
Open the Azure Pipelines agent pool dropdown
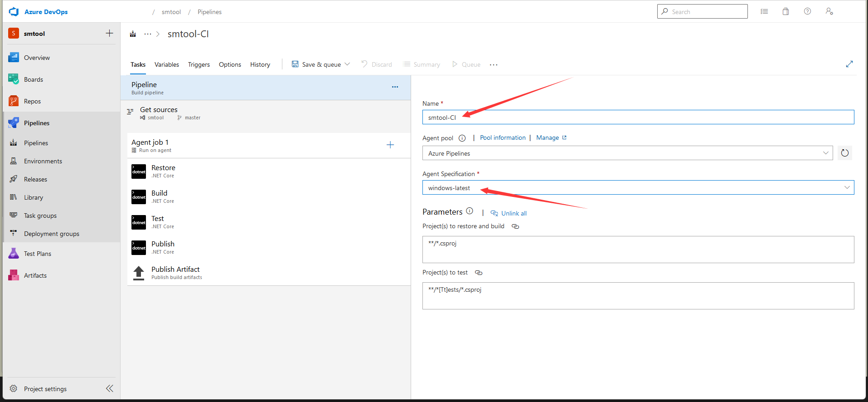[627, 153]
